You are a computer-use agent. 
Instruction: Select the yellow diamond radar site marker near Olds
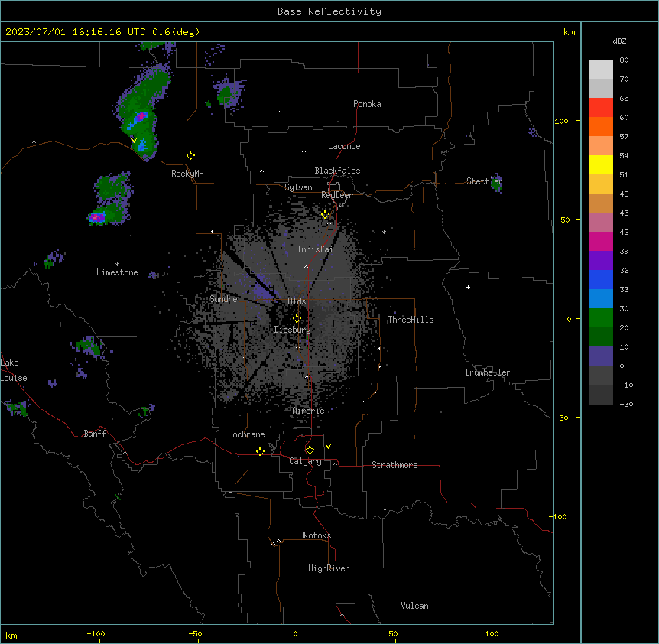[x=297, y=319]
